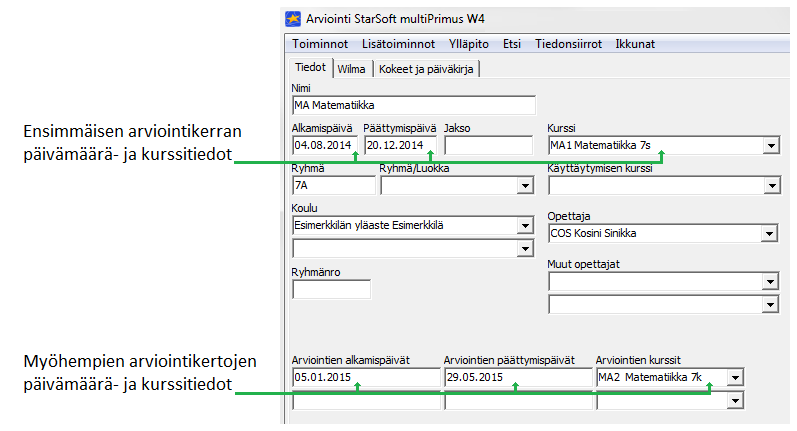The width and height of the screenshot is (797, 431).
Task: Expand the Käyttäytymisen kurssi dropdown arrow
Action: click(772, 186)
